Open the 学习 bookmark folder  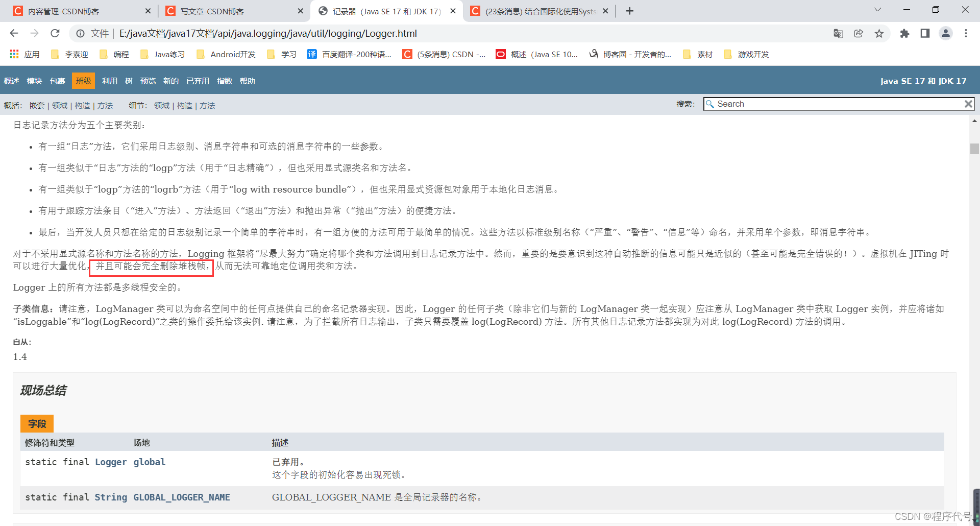282,54
